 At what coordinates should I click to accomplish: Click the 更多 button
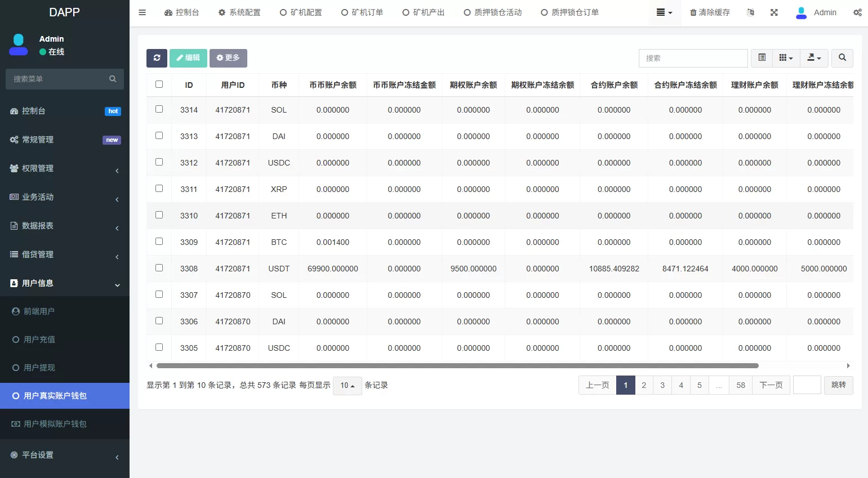228,57
